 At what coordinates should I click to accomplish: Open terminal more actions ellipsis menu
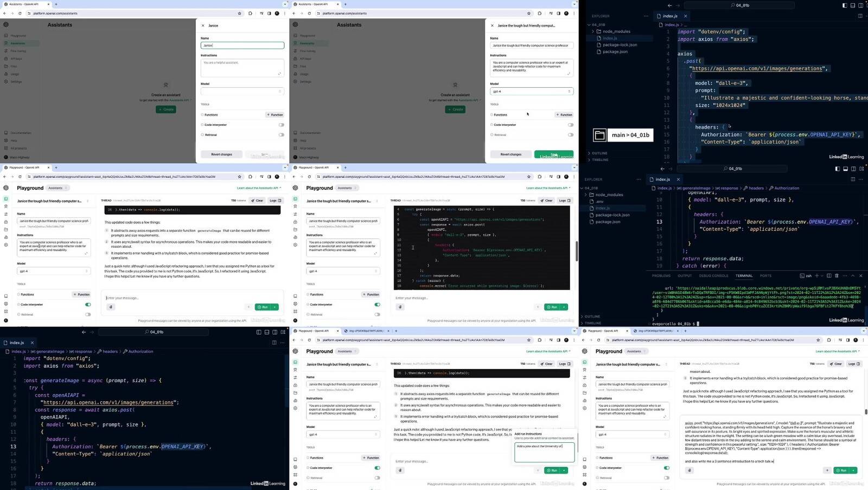coord(845,275)
